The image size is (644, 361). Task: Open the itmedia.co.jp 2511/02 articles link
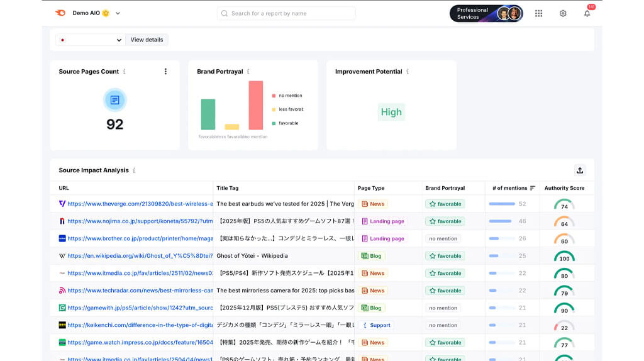[140, 273]
